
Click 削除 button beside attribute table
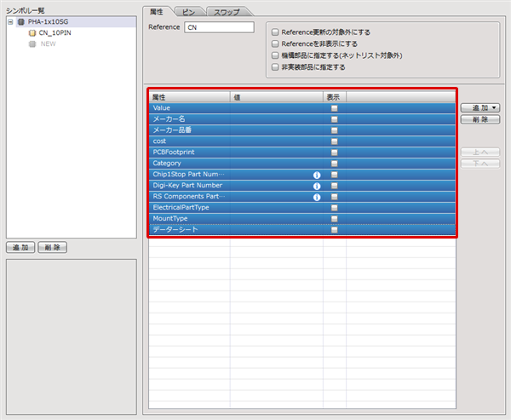click(x=480, y=119)
